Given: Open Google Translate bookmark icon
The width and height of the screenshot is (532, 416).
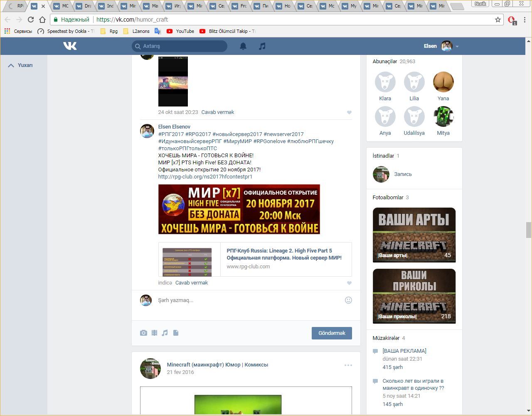Looking at the screenshot, I should pos(158,31).
